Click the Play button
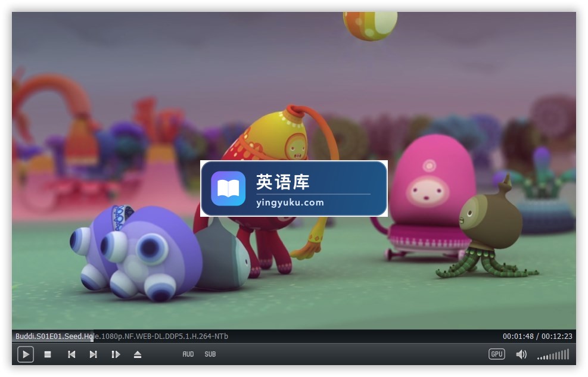The width and height of the screenshot is (588, 377). (x=26, y=354)
